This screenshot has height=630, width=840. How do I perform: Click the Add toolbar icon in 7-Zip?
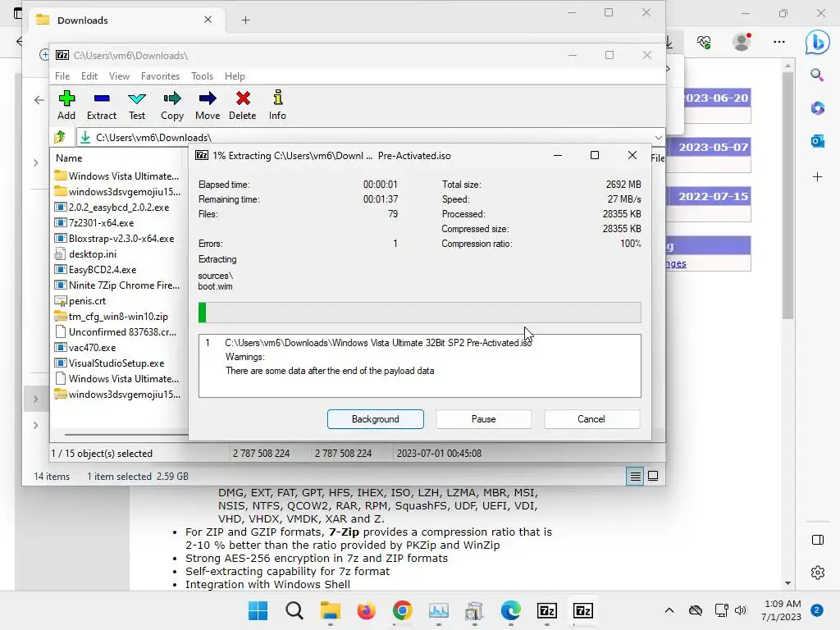pyautogui.click(x=66, y=105)
